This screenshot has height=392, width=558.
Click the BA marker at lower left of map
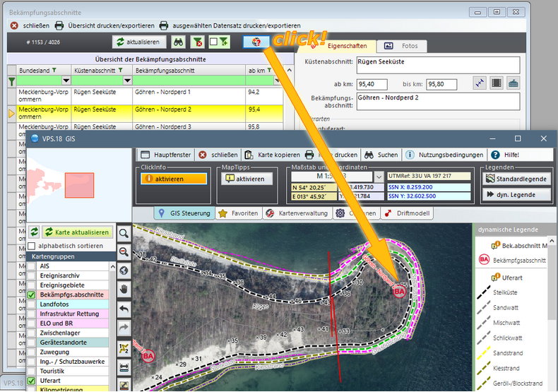(x=148, y=356)
